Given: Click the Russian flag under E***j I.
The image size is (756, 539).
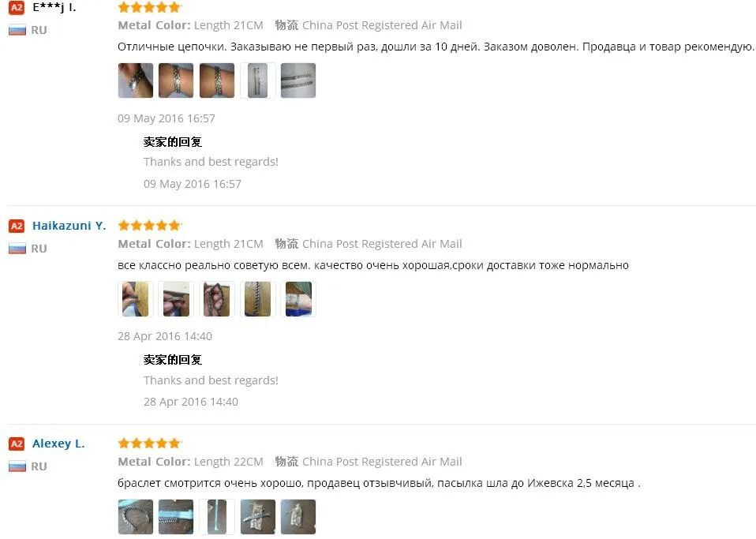Looking at the screenshot, I should (17, 30).
